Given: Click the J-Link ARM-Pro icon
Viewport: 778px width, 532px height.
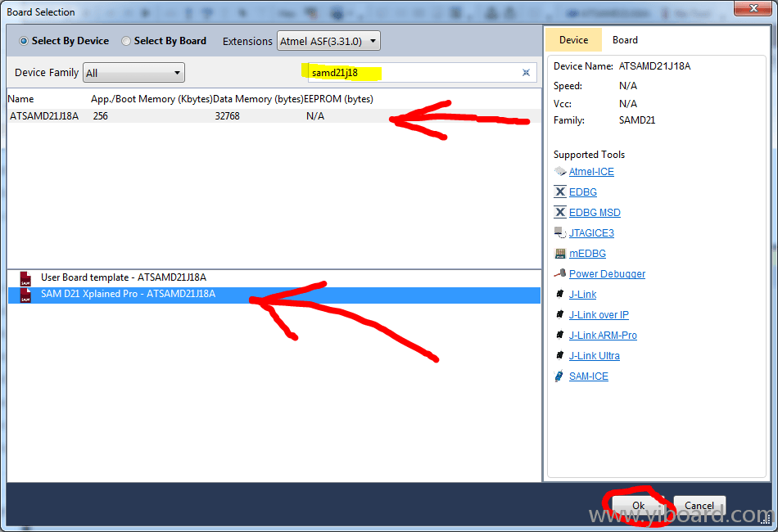Looking at the screenshot, I should coord(560,336).
